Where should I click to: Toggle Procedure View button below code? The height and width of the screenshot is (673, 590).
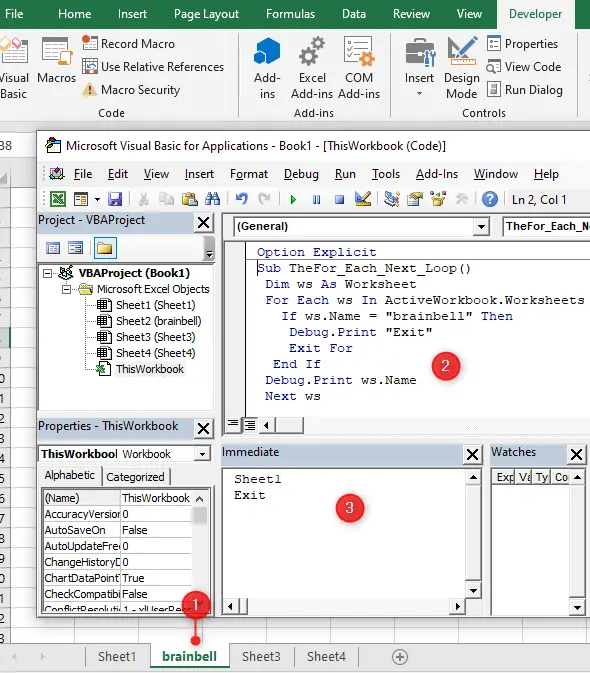[x=233, y=425]
